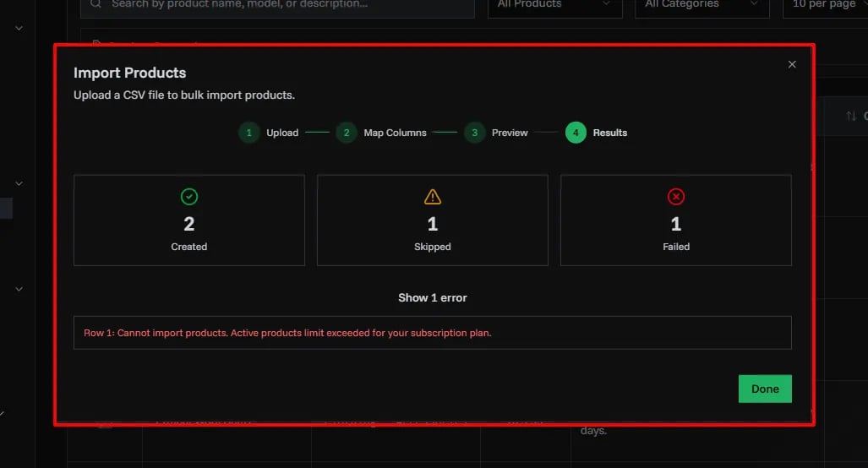Toggle the middle sidebar chevron
Image resolution: width=868 pixels, height=468 pixels.
point(19,182)
